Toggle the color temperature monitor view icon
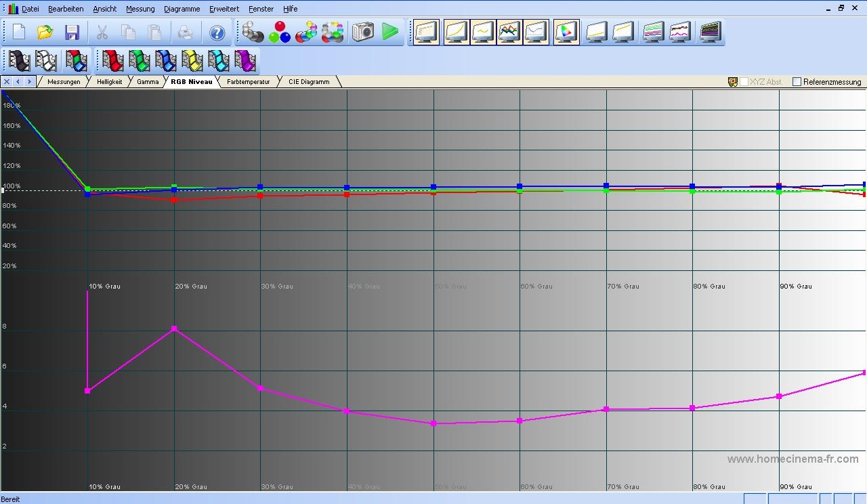867x504 pixels. [536, 32]
